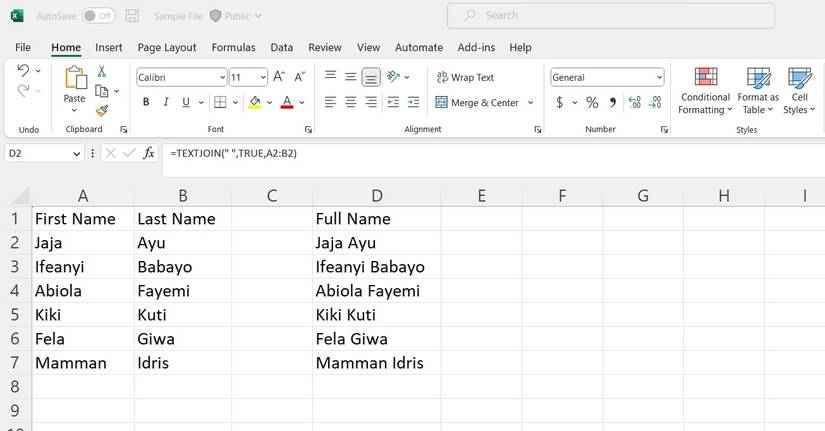
Task: Click the Save disk icon
Action: pyautogui.click(x=132, y=16)
